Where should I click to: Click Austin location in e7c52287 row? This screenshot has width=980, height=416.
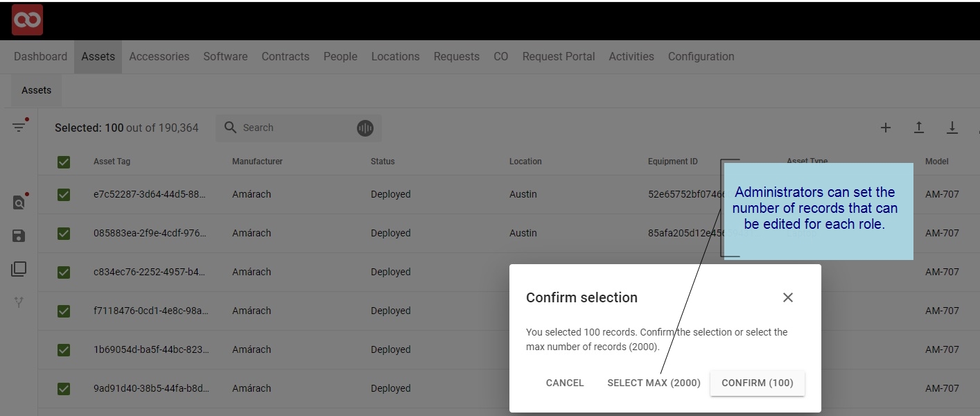[x=523, y=194]
